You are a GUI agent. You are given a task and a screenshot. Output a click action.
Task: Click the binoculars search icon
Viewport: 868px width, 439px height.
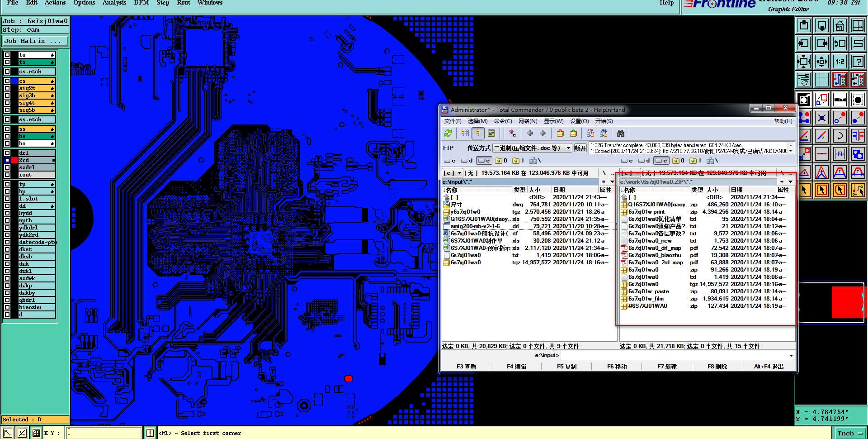(621, 133)
